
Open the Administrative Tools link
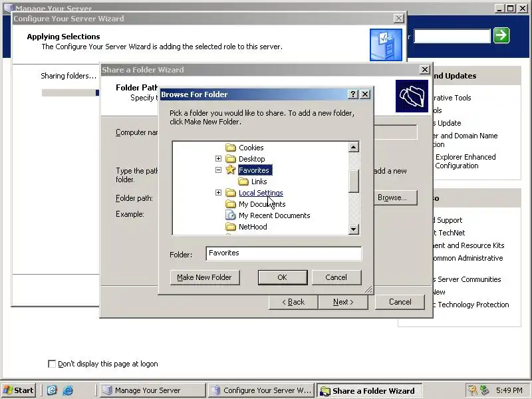pyautogui.click(x=452, y=98)
